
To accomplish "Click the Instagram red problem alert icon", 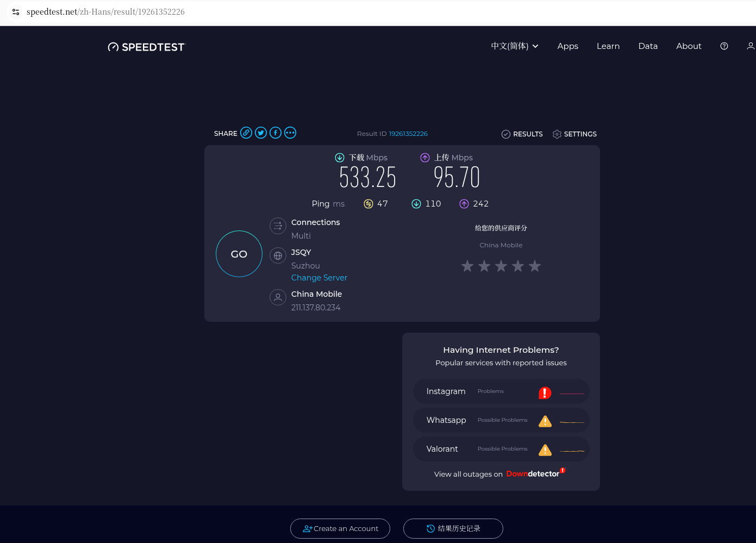I will click(545, 392).
